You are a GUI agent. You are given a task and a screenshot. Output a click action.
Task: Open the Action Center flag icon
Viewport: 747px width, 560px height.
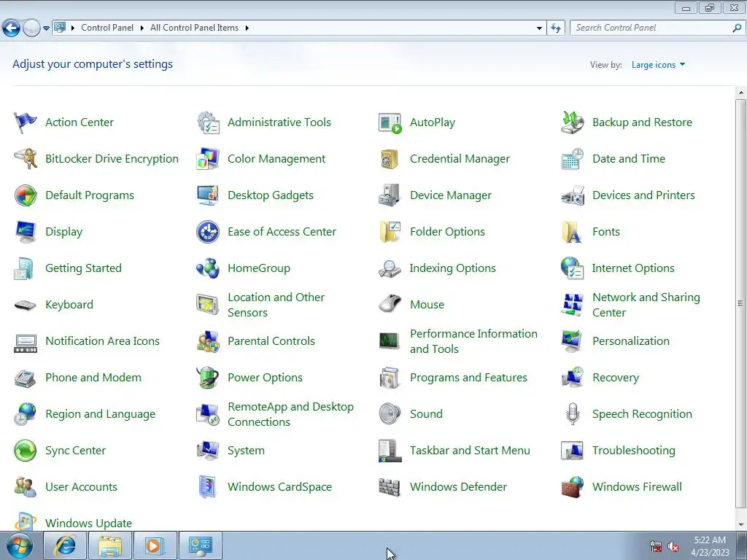tap(26, 122)
